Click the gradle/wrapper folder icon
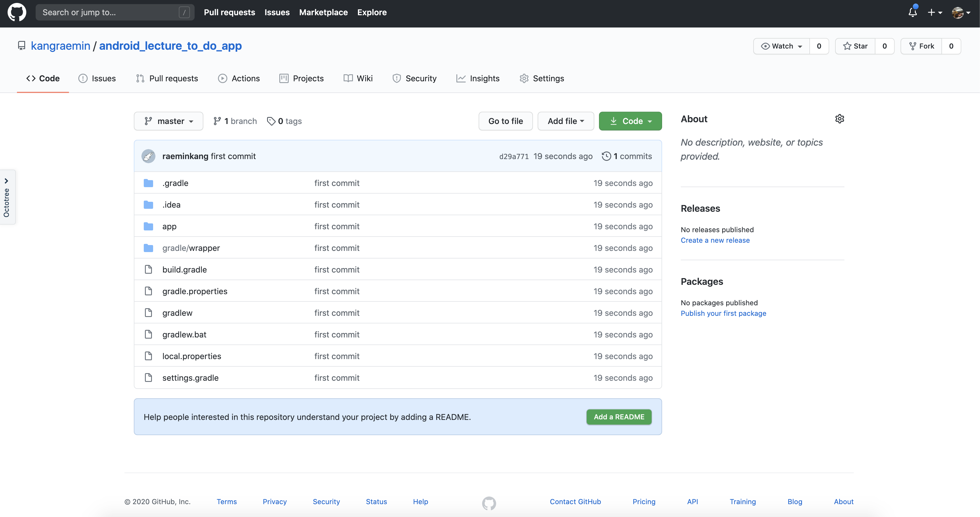This screenshot has width=980, height=517. point(148,248)
